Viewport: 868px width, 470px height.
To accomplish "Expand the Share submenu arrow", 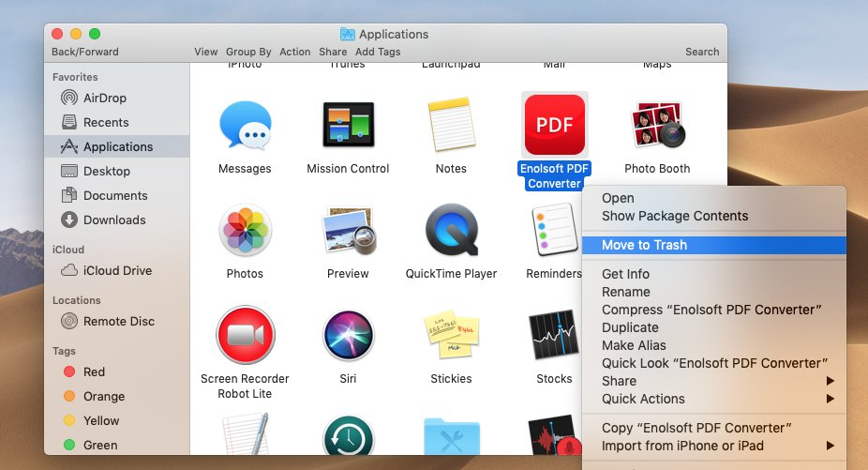I will [x=830, y=381].
